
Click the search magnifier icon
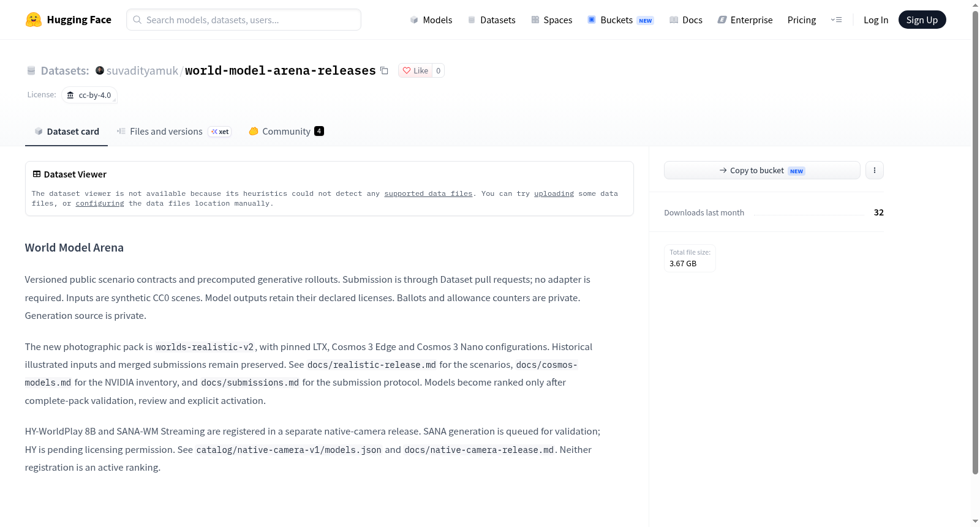click(x=137, y=20)
